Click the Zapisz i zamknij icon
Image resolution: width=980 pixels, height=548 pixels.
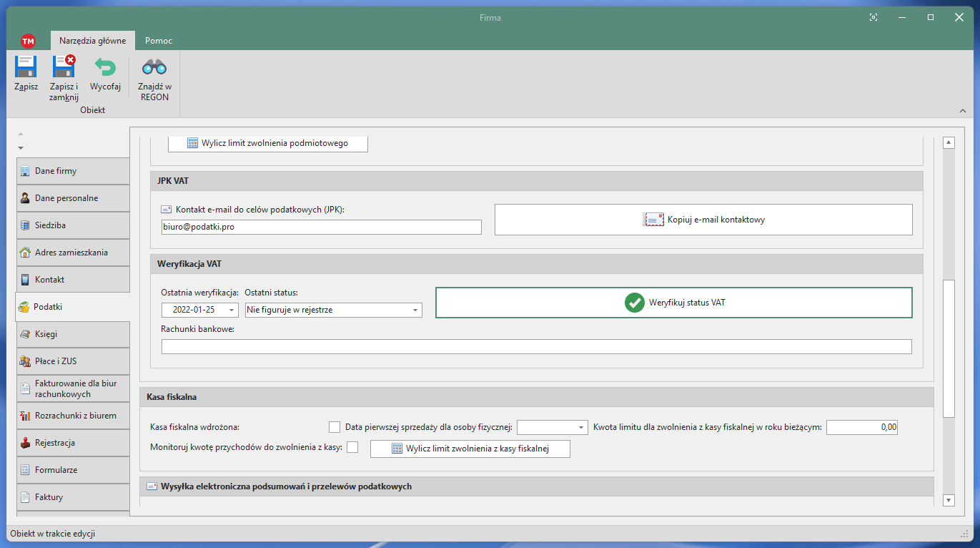pyautogui.click(x=64, y=67)
